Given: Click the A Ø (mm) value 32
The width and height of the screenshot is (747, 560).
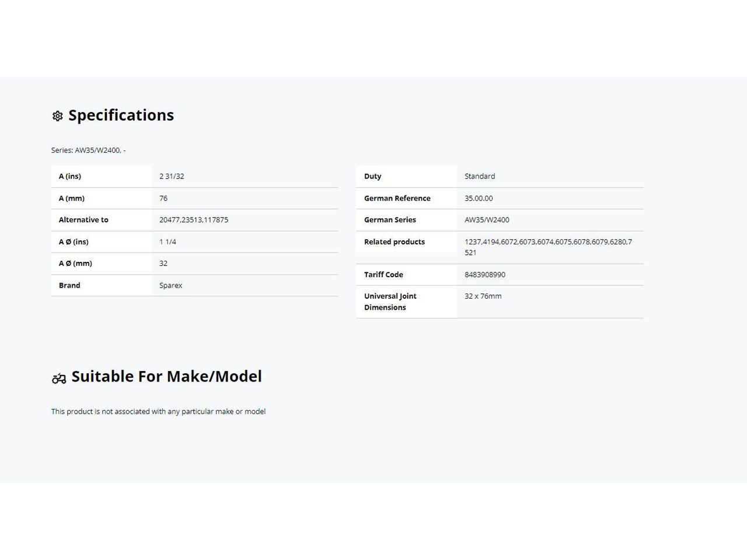Looking at the screenshot, I should 163,263.
